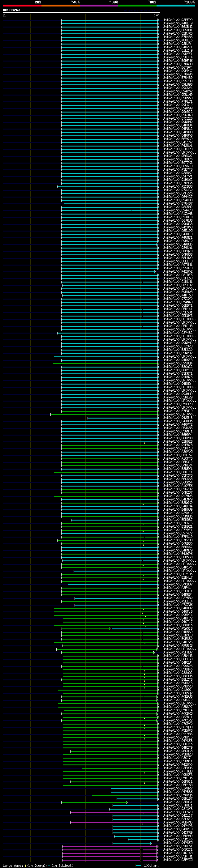
Task: Click the UniRef100_P11986 label
Action: [x=178, y=734]
